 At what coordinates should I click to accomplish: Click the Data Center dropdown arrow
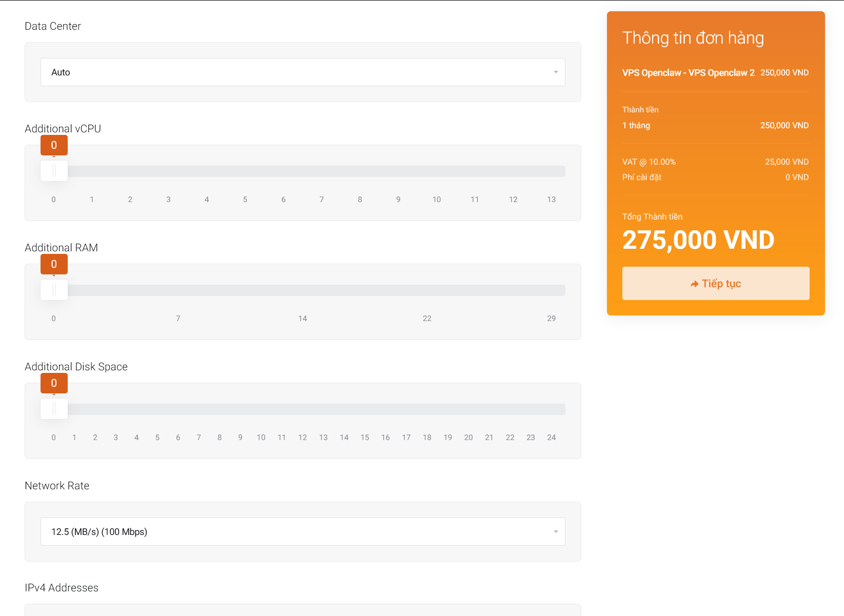coord(556,72)
